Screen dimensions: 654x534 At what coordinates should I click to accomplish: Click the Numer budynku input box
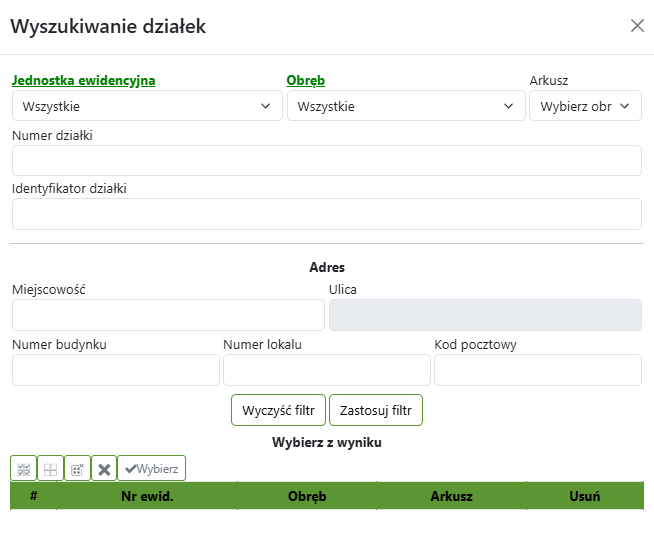116,370
